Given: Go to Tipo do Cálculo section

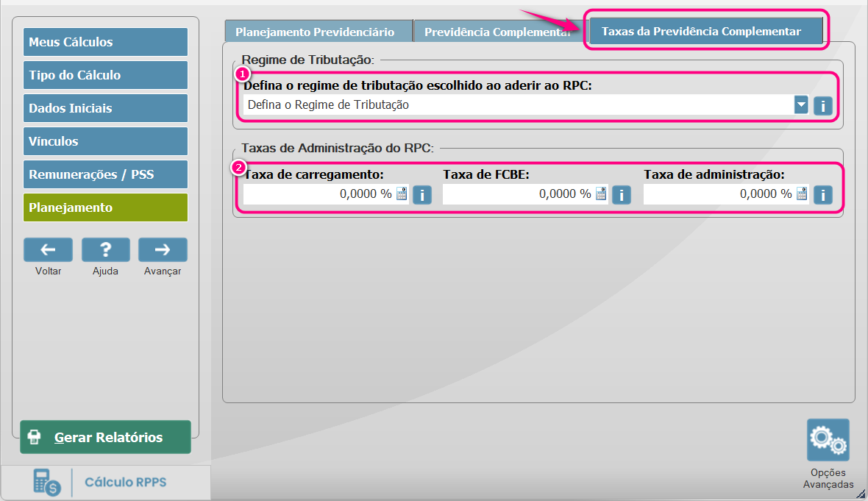Looking at the screenshot, I should tap(105, 75).
